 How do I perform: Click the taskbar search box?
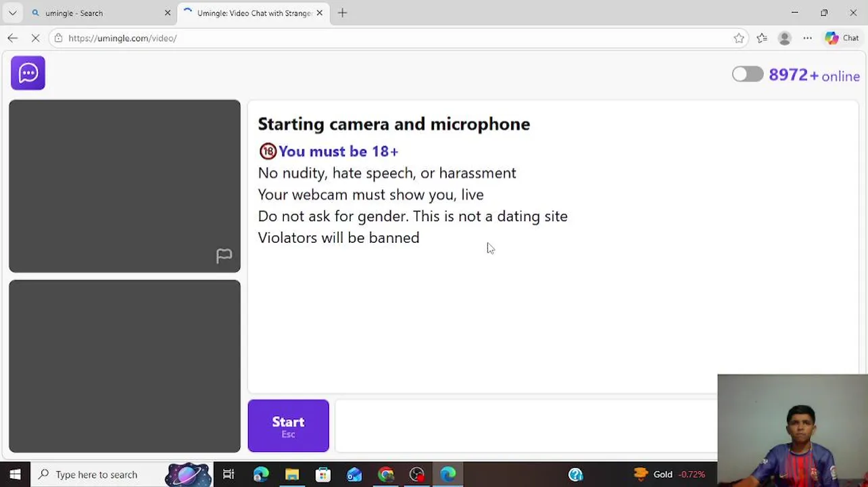pos(122,475)
